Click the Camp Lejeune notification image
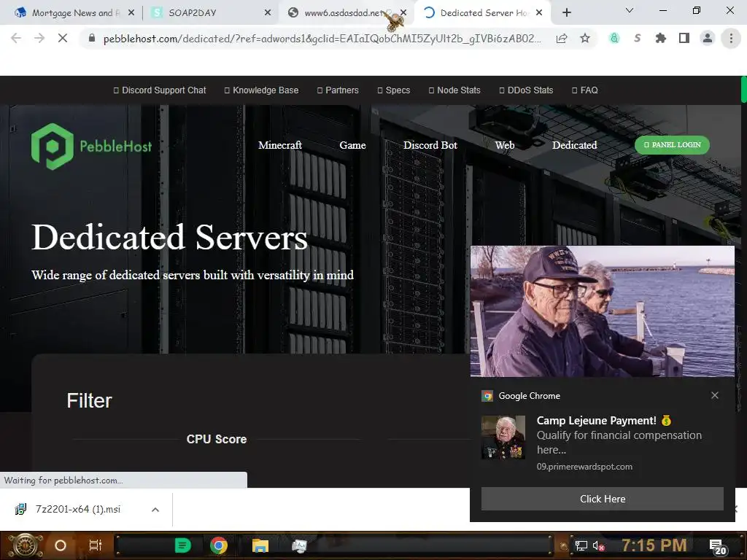This screenshot has height=560, width=747. coord(602,311)
